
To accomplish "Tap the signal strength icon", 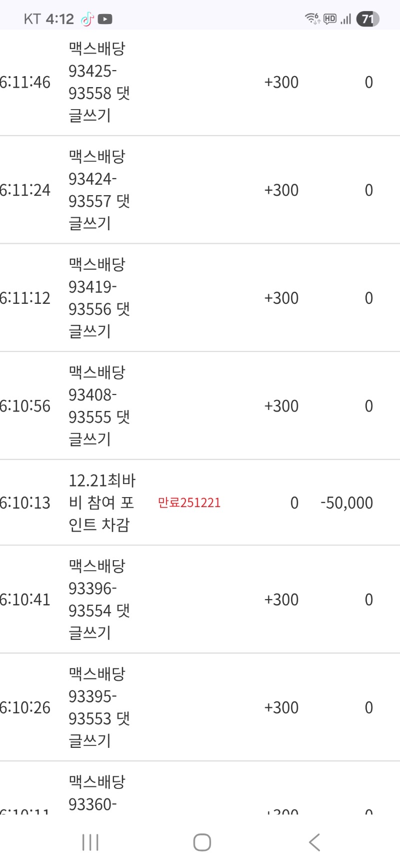I will coord(345,19).
